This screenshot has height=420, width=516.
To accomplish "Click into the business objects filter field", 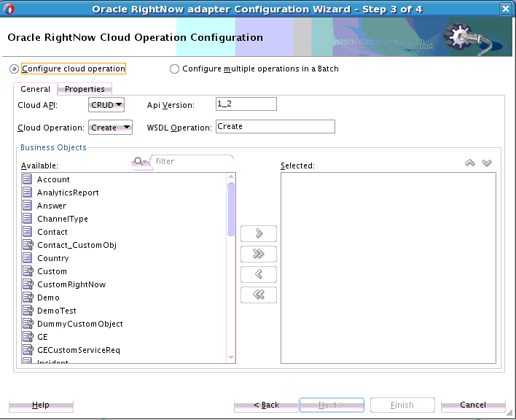I will [192, 162].
